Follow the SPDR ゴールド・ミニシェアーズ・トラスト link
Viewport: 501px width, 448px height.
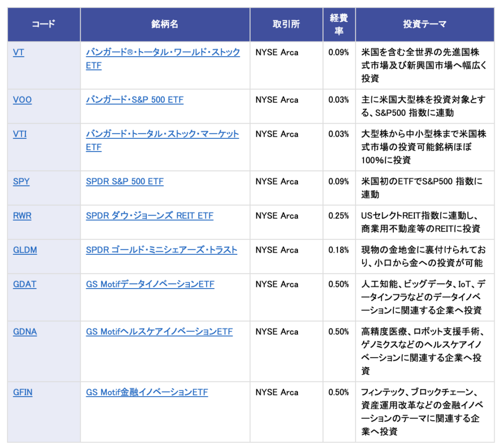161,250
